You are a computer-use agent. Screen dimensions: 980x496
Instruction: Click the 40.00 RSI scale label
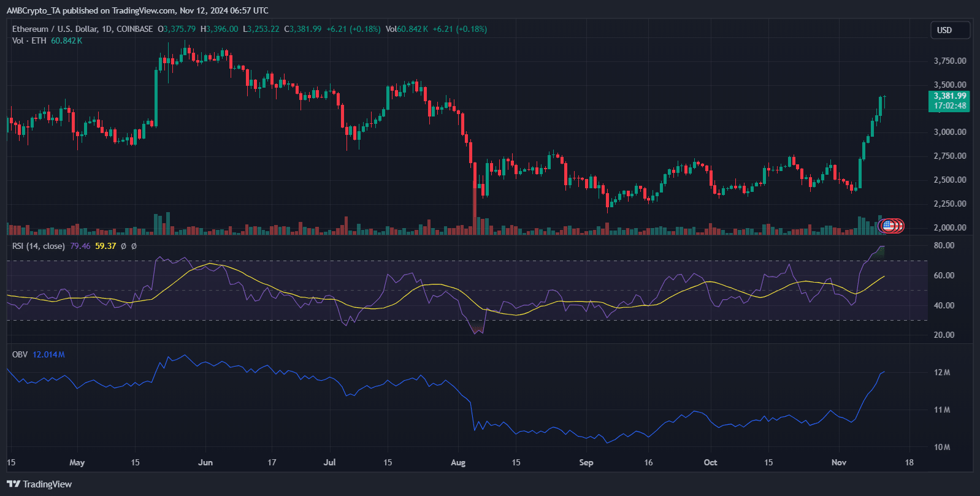coord(944,305)
